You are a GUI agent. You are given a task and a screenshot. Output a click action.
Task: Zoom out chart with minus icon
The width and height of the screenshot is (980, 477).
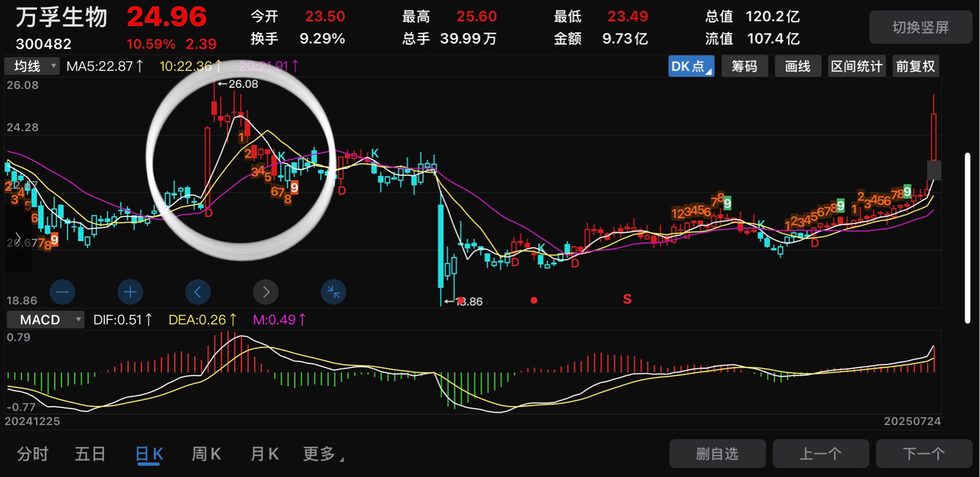click(x=62, y=292)
